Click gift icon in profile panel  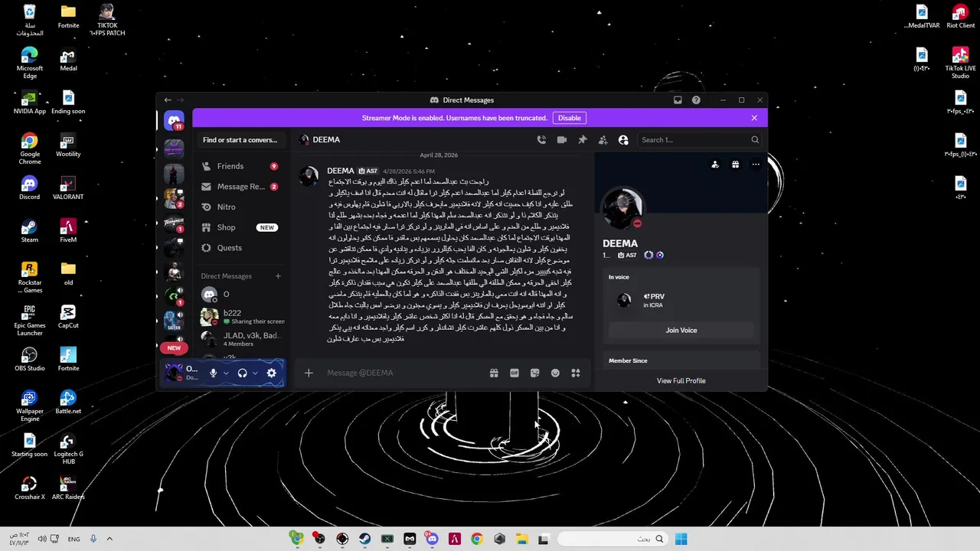click(735, 165)
